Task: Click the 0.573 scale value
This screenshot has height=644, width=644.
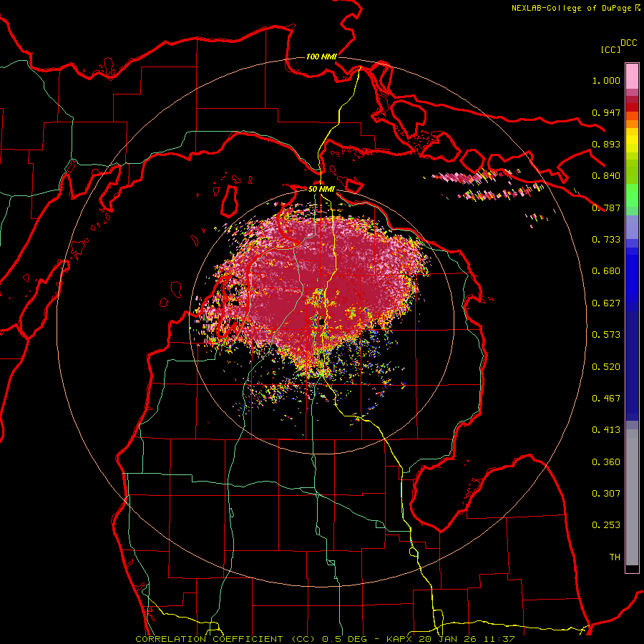Action: click(606, 335)
